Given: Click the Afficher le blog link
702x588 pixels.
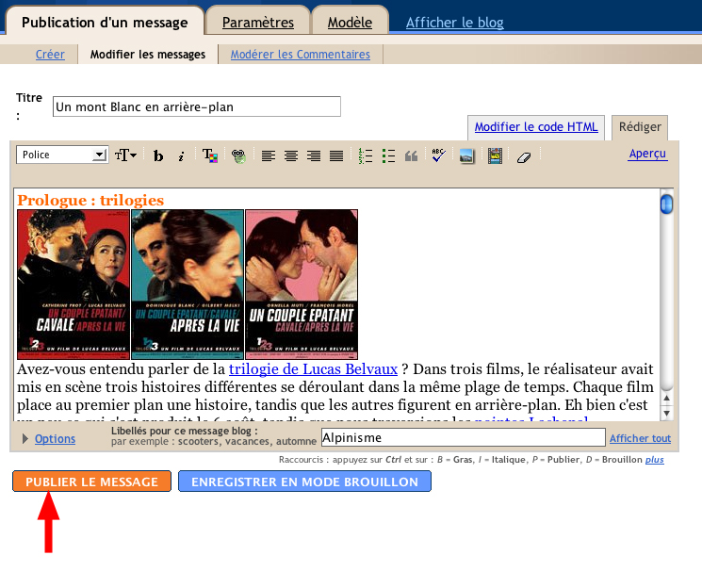Looking at the screenshot, I should pyautogui.click(x=455, y=22).
